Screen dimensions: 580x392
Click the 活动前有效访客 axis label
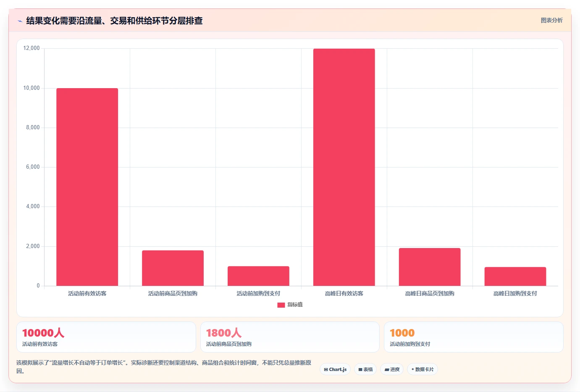pos(87,294)
